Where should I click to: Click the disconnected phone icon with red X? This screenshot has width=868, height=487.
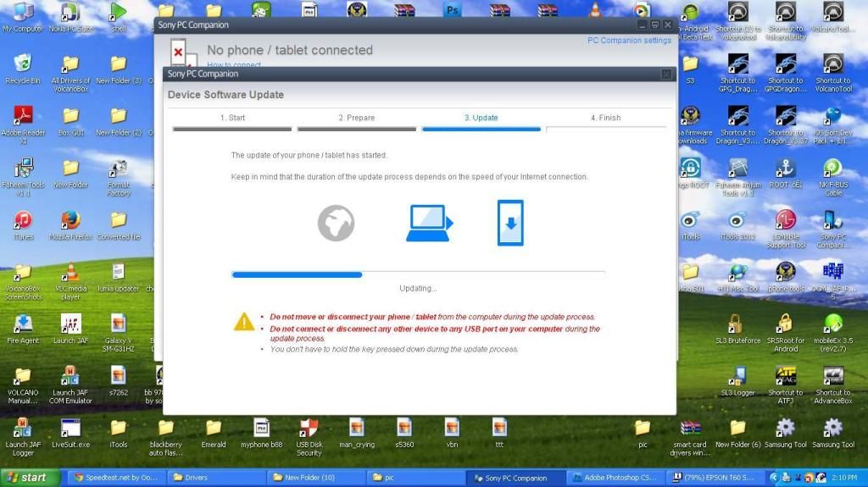click(183, 53)
